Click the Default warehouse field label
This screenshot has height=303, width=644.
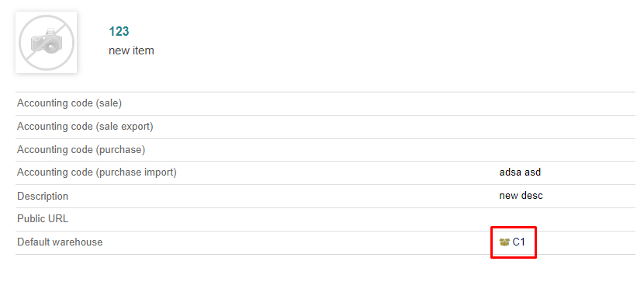pyautogui.click(x=60, y=242)
